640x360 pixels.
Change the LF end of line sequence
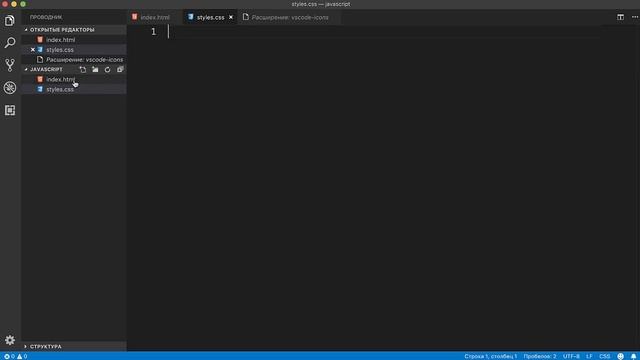(589, 356)
